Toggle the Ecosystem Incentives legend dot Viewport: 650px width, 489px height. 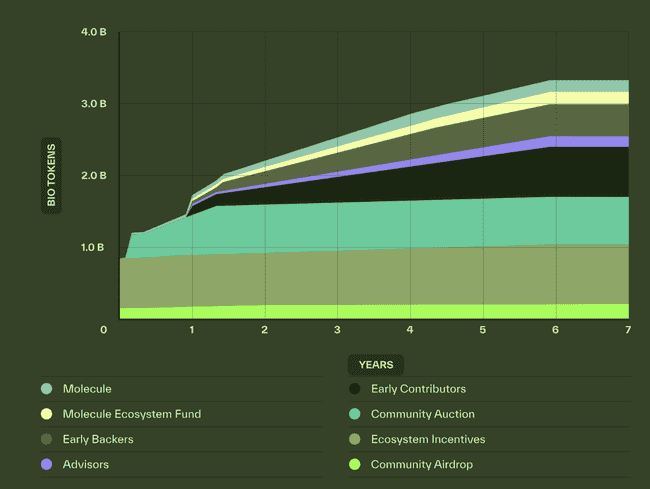point(354,439)
